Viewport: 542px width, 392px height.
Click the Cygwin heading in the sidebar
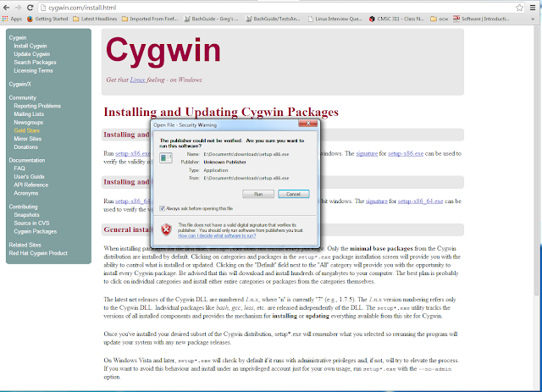(18, 38)
